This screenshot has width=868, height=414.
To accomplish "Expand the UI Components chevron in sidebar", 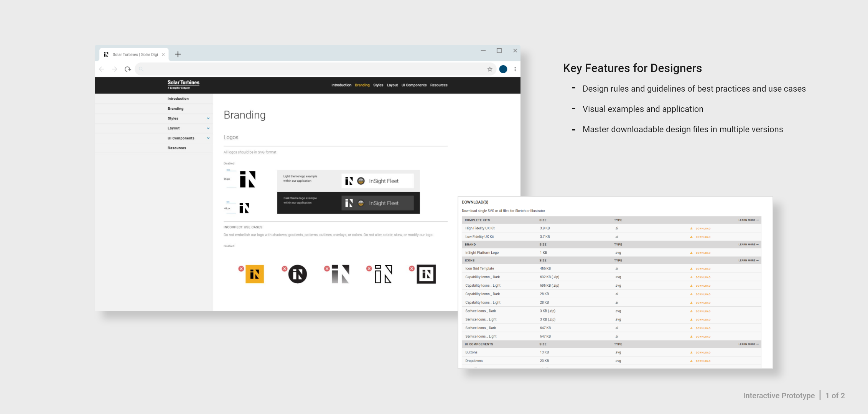I will 208,138.
